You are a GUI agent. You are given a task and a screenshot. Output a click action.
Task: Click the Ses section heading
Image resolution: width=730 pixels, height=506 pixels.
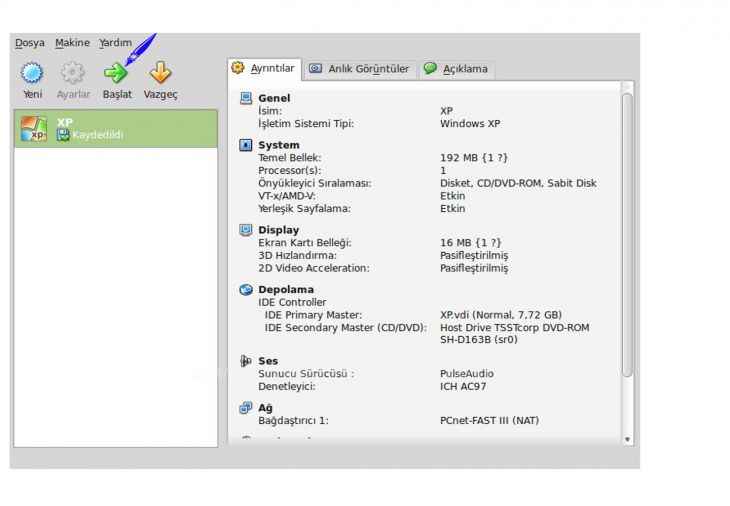(268, 361)
